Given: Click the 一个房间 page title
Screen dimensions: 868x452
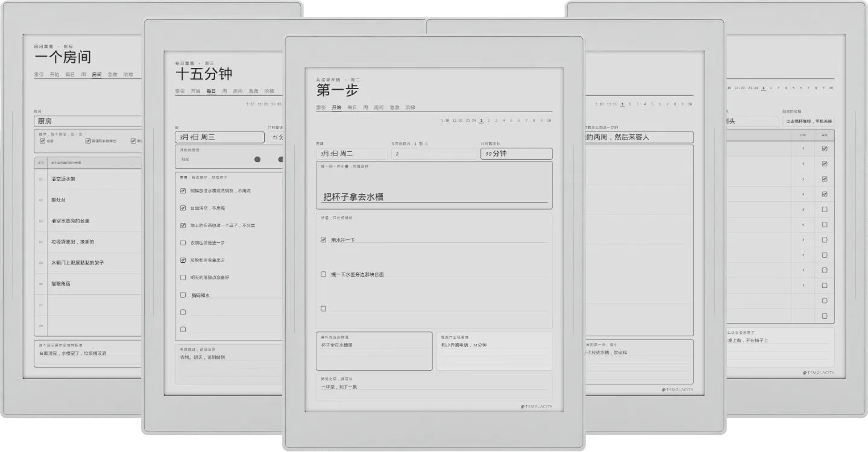Looking at the screenshot, I should [63, 57].
